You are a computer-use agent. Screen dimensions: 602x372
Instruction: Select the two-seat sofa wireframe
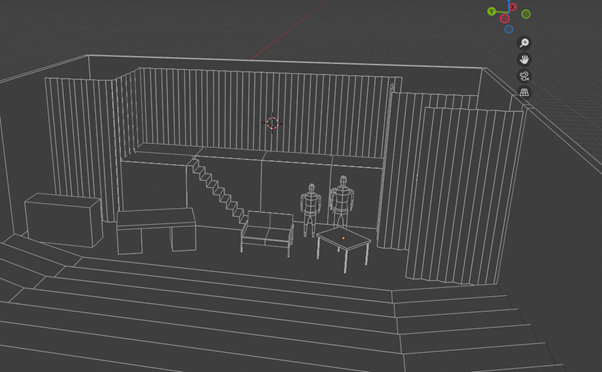(268, 233)
